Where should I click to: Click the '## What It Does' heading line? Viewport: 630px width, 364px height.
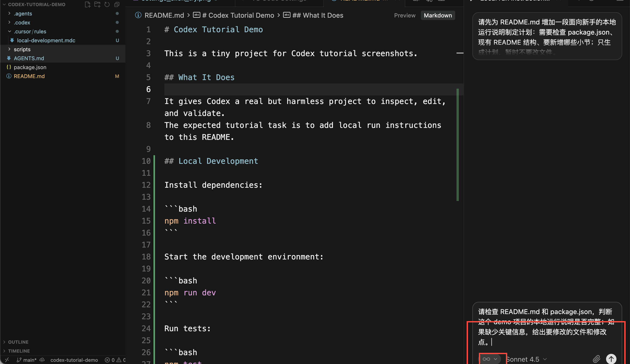pos(199,77)
